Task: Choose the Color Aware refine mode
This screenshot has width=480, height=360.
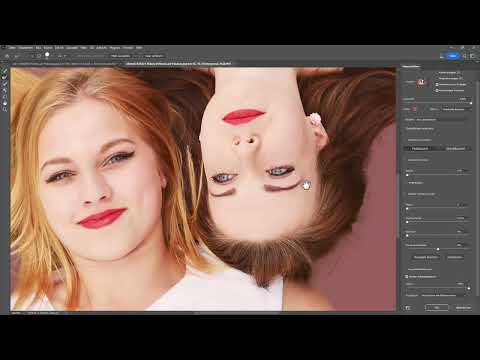Action: (x=420, y=148)
